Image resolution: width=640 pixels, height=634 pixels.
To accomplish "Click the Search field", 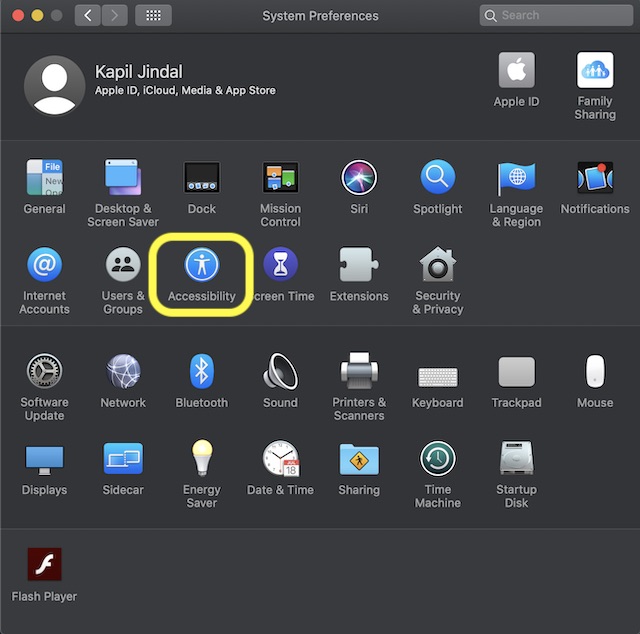I will [x=556, y=16].
